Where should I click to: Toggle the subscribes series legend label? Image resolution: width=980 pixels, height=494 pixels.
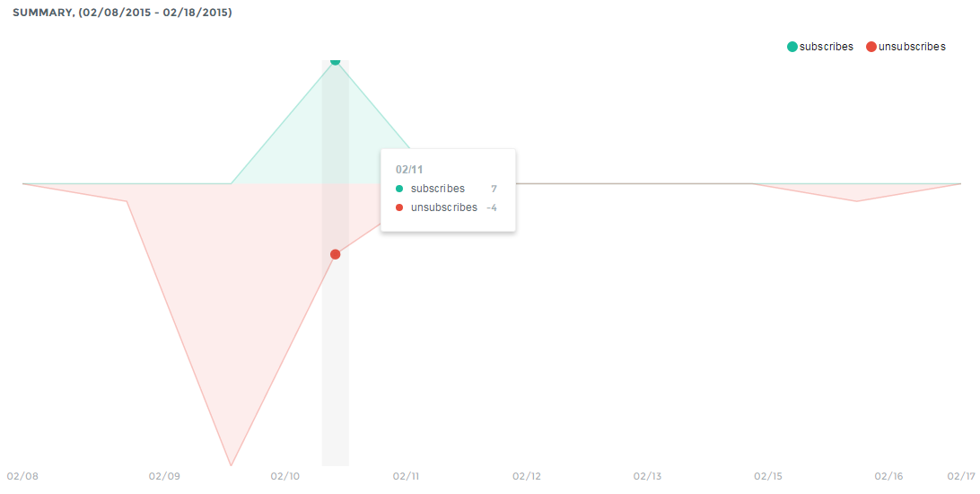point(826,47)
